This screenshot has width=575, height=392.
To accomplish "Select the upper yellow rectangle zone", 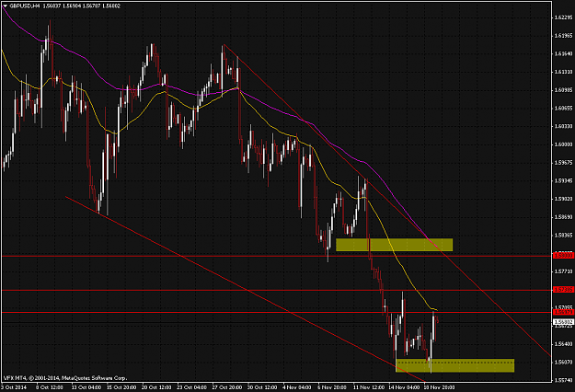I will [x=394, y=245].
